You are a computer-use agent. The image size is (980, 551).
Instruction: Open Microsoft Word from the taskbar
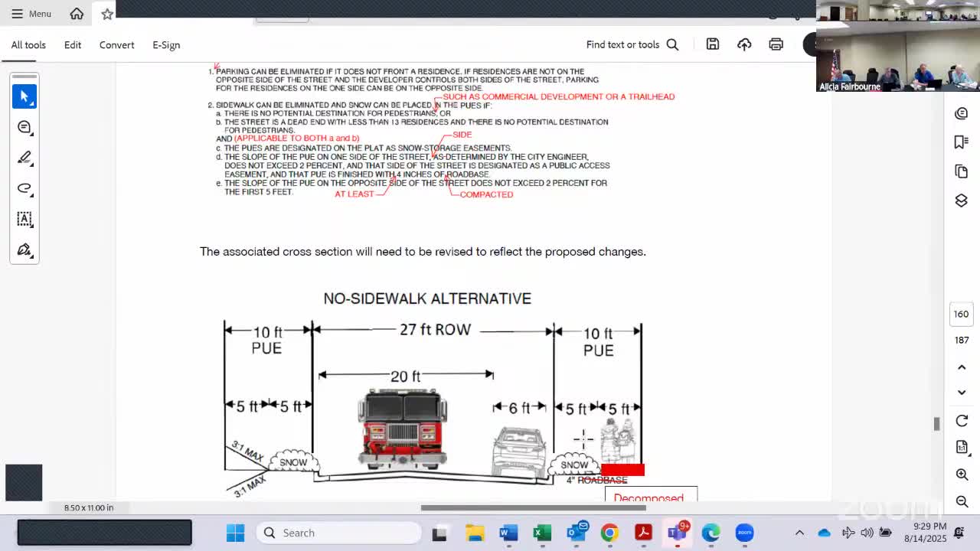[x=509, y=533]
